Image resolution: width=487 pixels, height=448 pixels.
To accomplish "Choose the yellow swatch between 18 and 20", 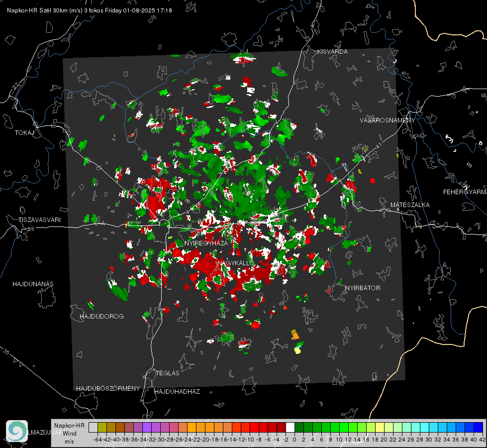I will (380, 427).
